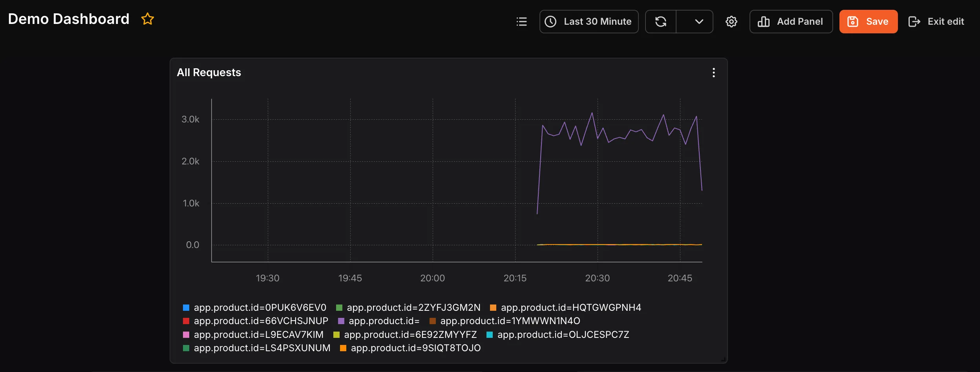Image resolution: width=980 pixels, height=372 pixels.
Task: Open the dashboard variables list icon
Action: pyautogui.click(x=522, y=22)
